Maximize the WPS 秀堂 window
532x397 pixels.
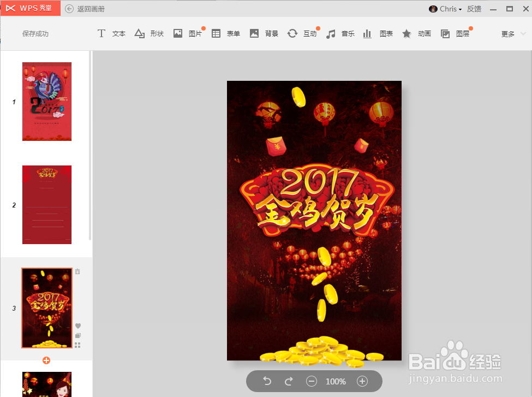(x=510, y=9)
